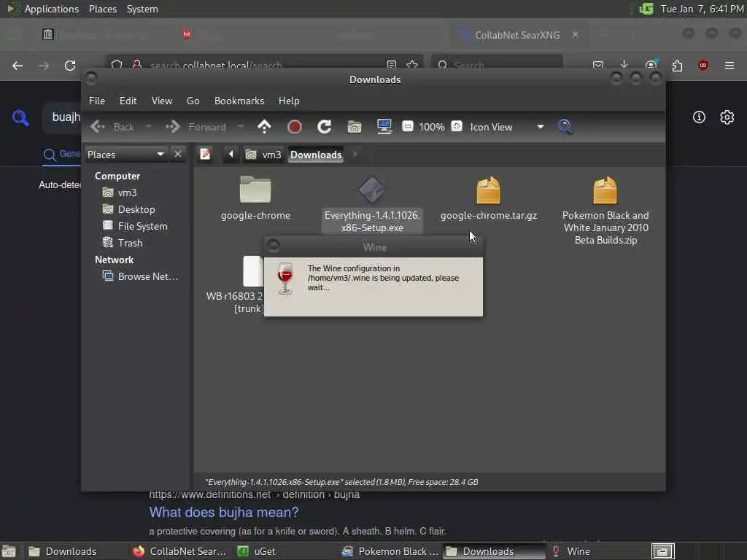Reload the Downloads folder view
This screenshot has width=747, height=560.
tap(325, 127)
